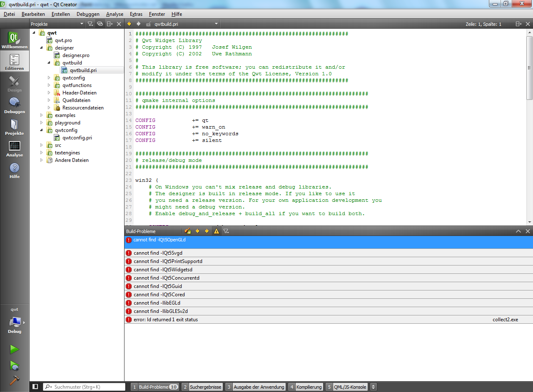Screen dimensions: 533x392
Task: Click the editor vertical scrollbar
Action: [x=529, y=127]
